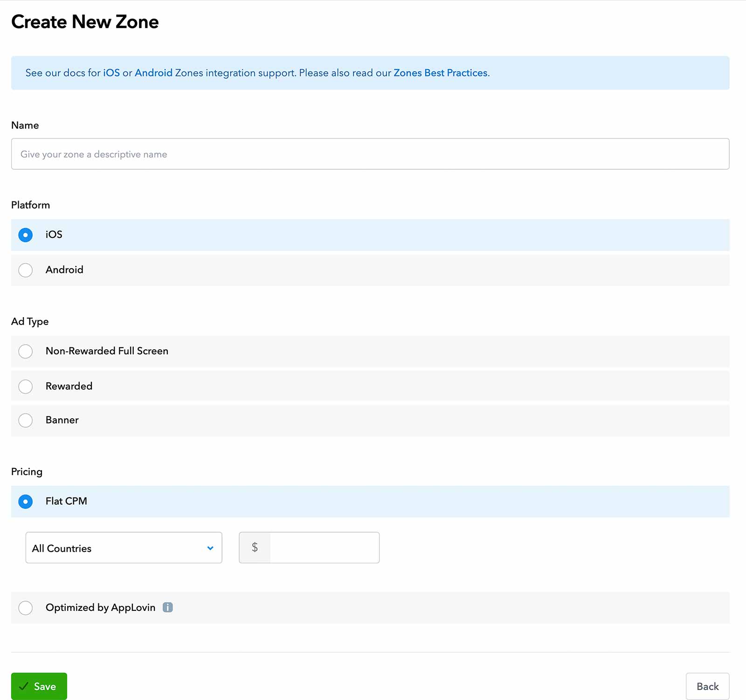The image size is (746, 700).
Task: Click the info icon beside Optimized by AppLovin
Action: click(x=168, y=608)
